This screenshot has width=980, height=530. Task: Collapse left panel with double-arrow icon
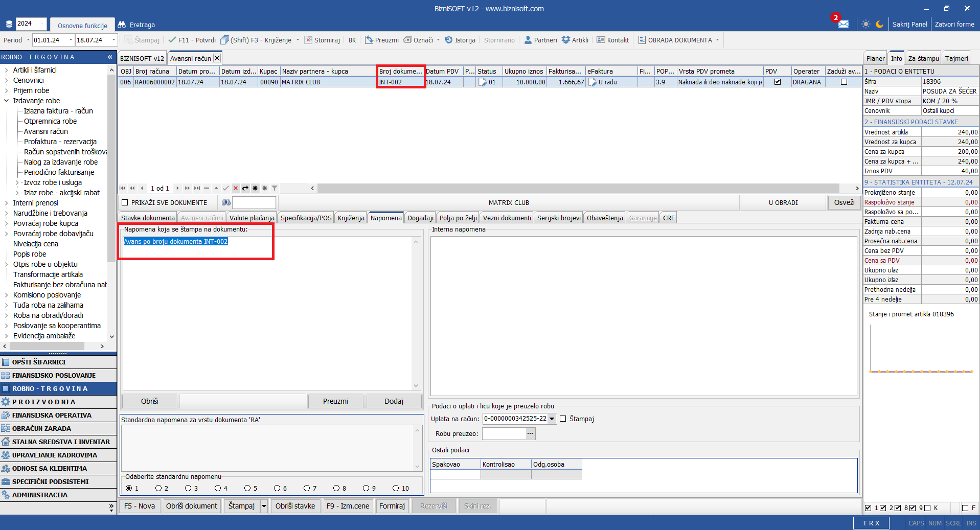click(110, 57)
